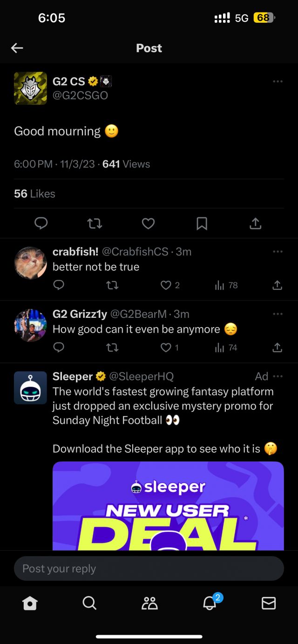
Task: Bookmark the G2 CS post
Action: tap(202, 224)
